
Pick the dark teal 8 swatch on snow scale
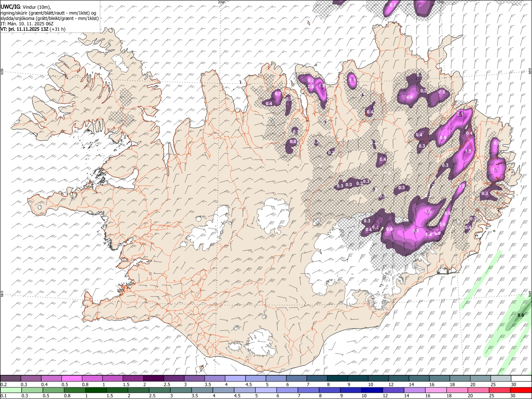pyautogui.click(x=337, y=378)
